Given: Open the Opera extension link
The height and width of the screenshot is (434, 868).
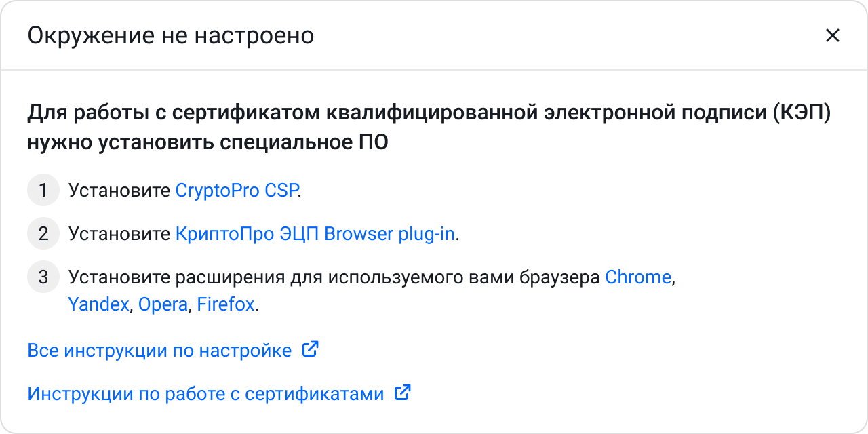Looking at the screenshot, I should (x=163, y=304).
